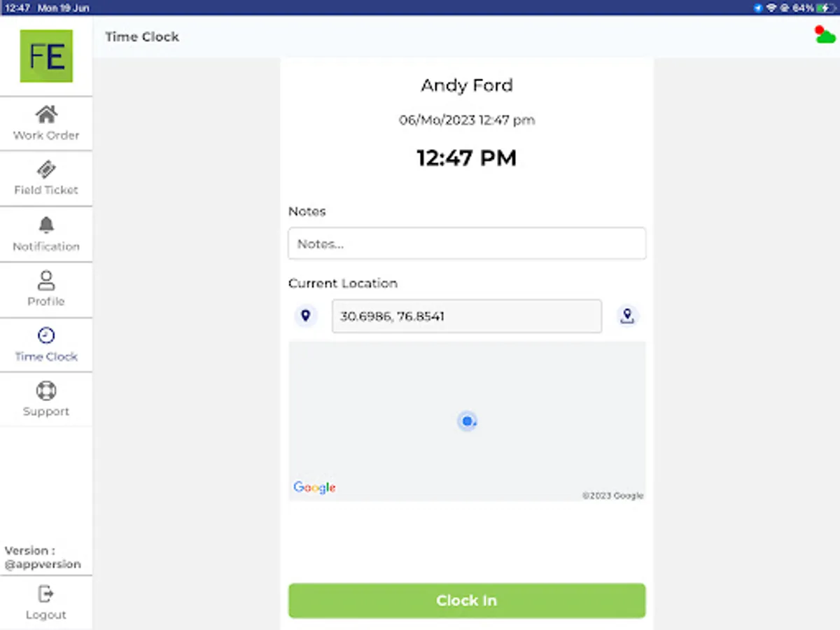
Task: Click the blue location dot on map
Action: coord(467,421)
